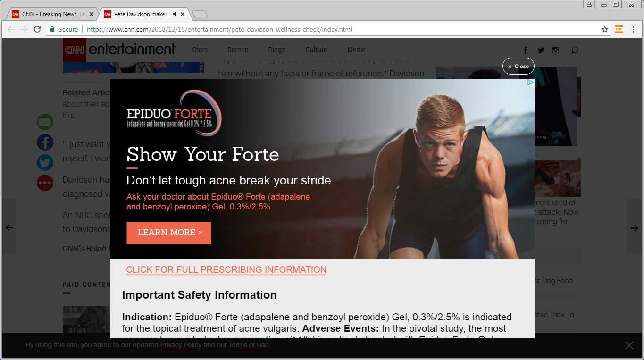Click the address bar URL
The height and width of the screenshot is (360, 644).
coord(219,29)
